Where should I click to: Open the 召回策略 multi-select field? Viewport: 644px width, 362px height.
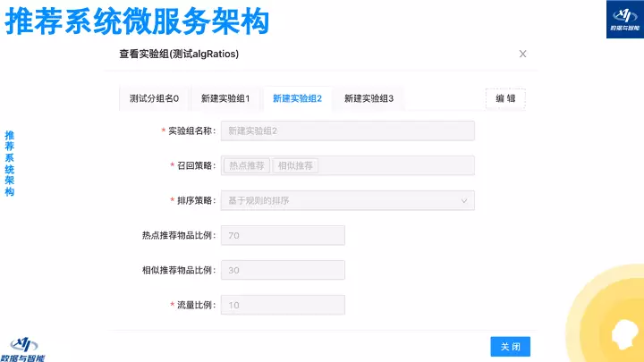click(347, 165)
